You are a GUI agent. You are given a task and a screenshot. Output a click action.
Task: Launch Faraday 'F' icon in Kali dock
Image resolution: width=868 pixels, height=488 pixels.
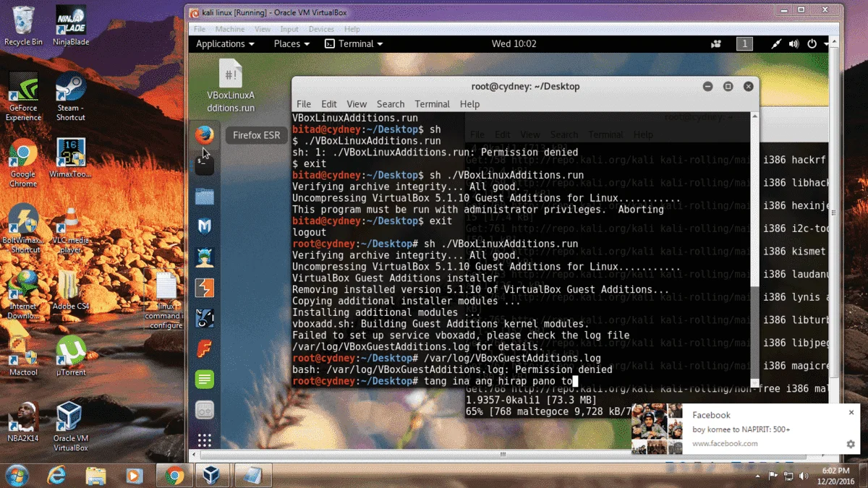tap(205, 348)
